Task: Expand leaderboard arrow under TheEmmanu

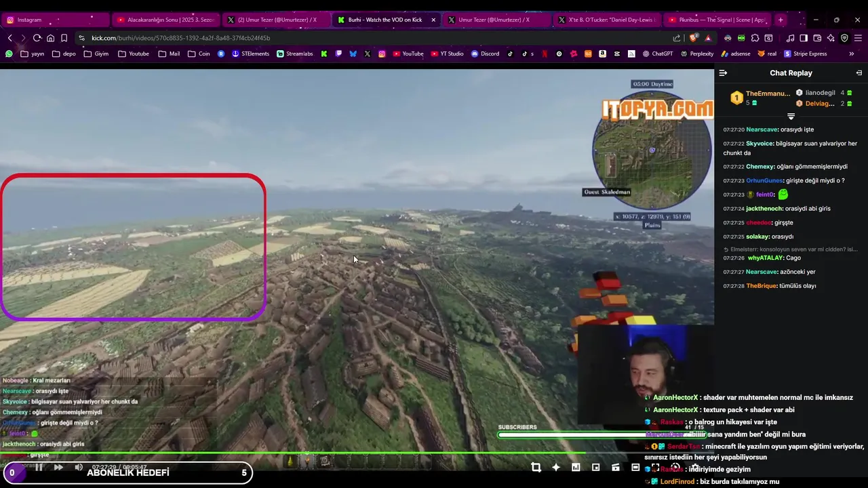Action: click(x=791, y=117)
